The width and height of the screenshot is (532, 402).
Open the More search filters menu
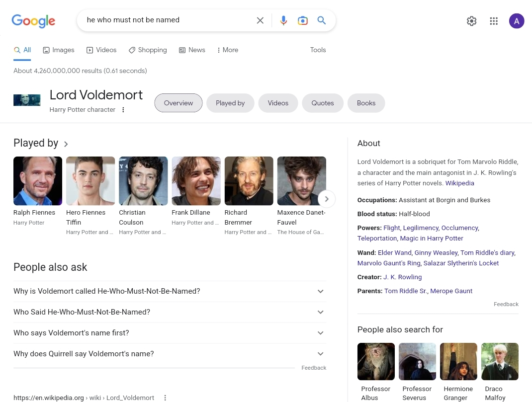(227, 50)
